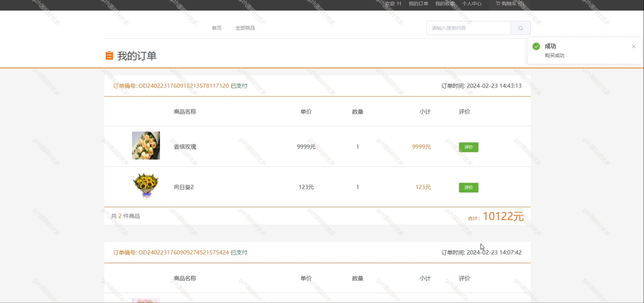Click 购买成功 notification message
Screen dimensions: 644x303
tap(555, 55)
